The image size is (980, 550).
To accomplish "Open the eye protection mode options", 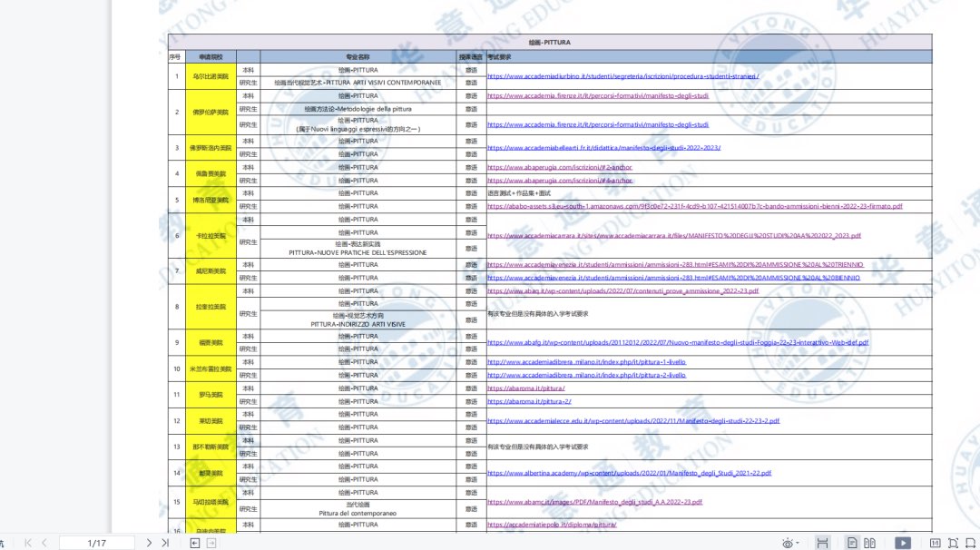I will 790,543.
